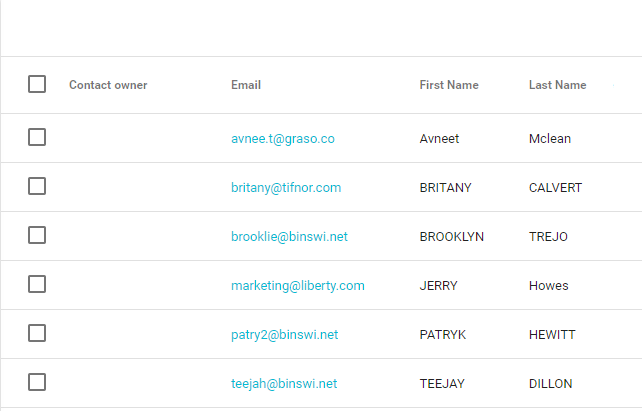
Task: Open the patry2@binswi.net email link
Action: point(285,335)
